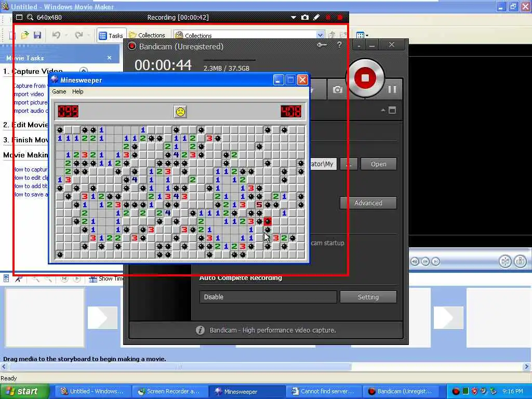532x399 pixels.
Task: Click the red pause icon on overlay bar
Action: tap(328, 17)
